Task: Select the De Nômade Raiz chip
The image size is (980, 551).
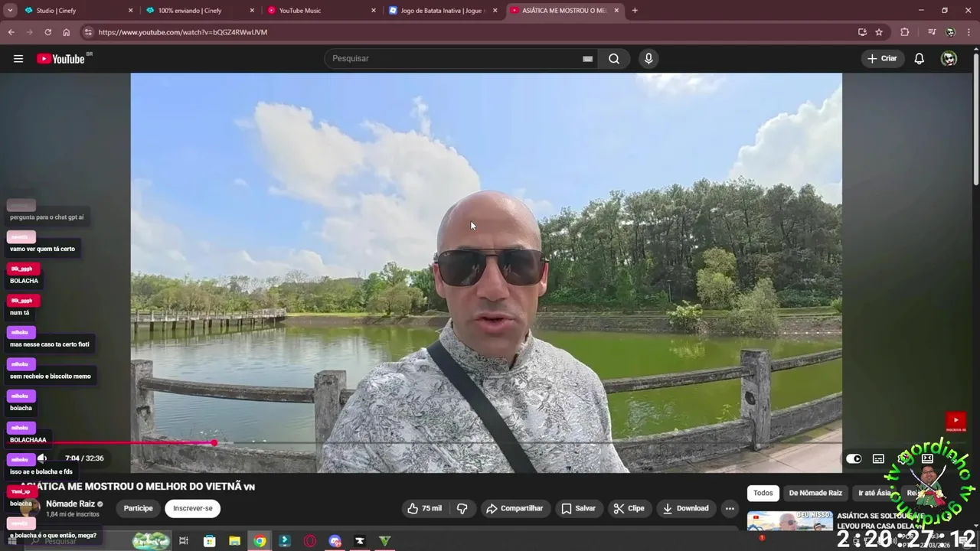Action: click(x=815, y=493)
